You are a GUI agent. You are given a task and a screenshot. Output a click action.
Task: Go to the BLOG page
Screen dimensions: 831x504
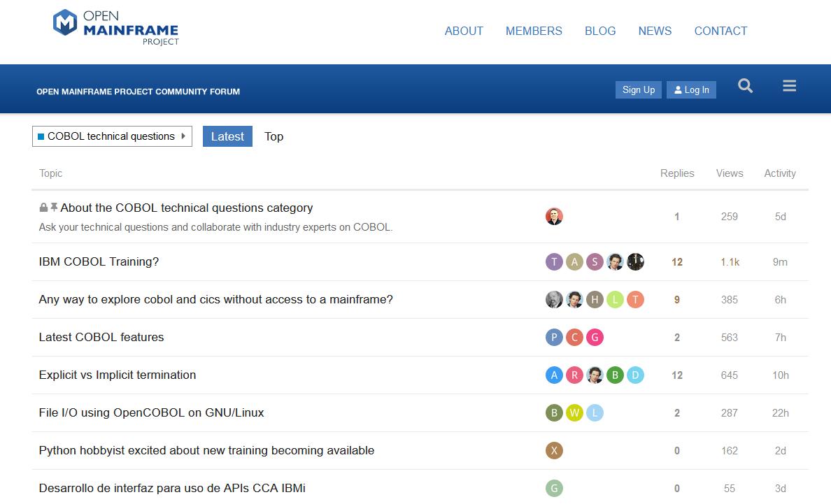point(600,31)
